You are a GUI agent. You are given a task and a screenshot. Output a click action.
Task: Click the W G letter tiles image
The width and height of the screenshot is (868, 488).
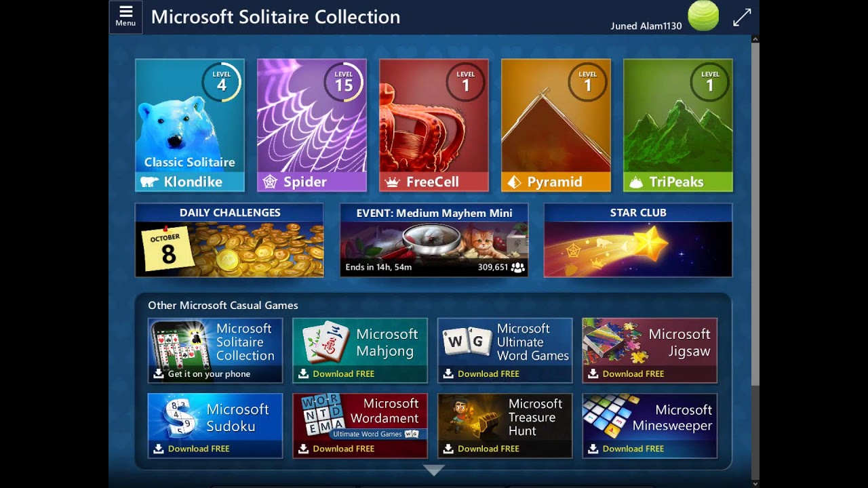tap(467, 342)
